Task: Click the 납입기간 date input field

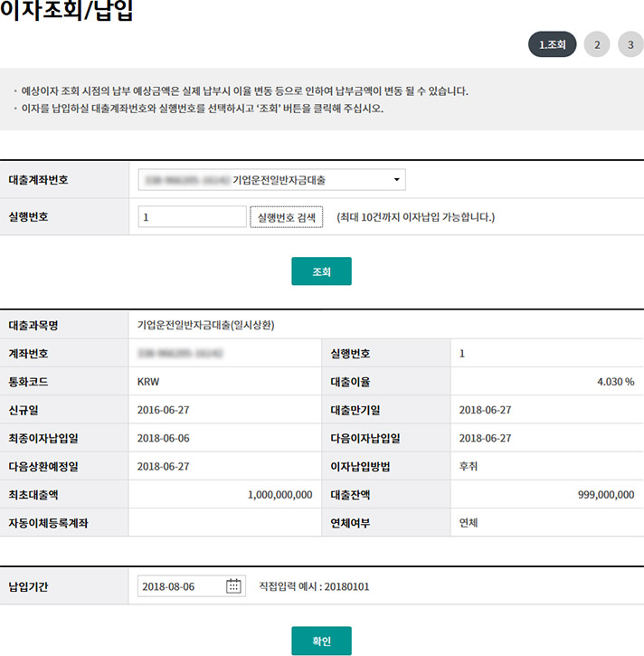Action: point(181,586)
